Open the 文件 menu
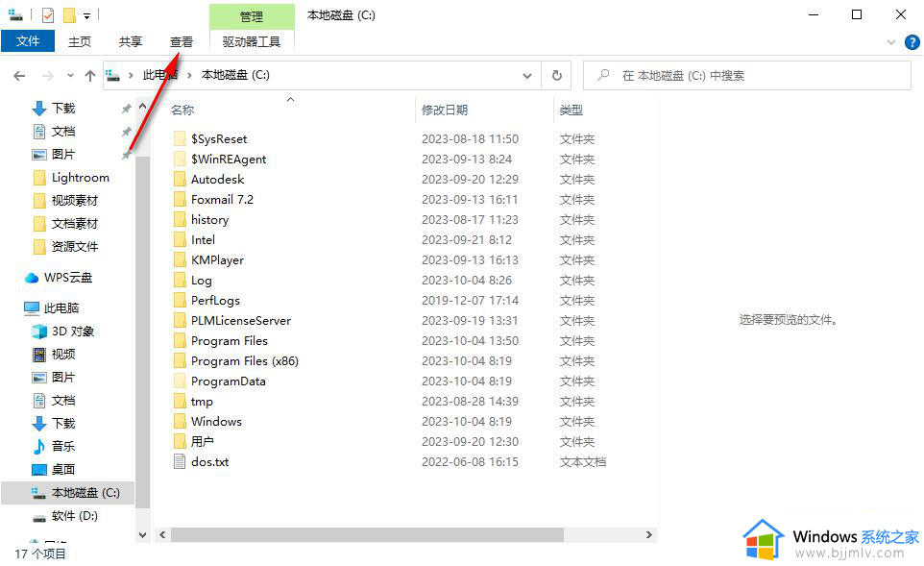The width and height of the screenshot is (924, 566). pos(28,41)
